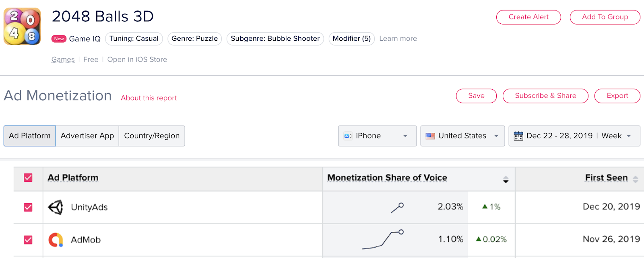Click the 2048 Balls 3D app icon
The width and height of the screenshot is (644, 258).
click(x=22, y=26)
